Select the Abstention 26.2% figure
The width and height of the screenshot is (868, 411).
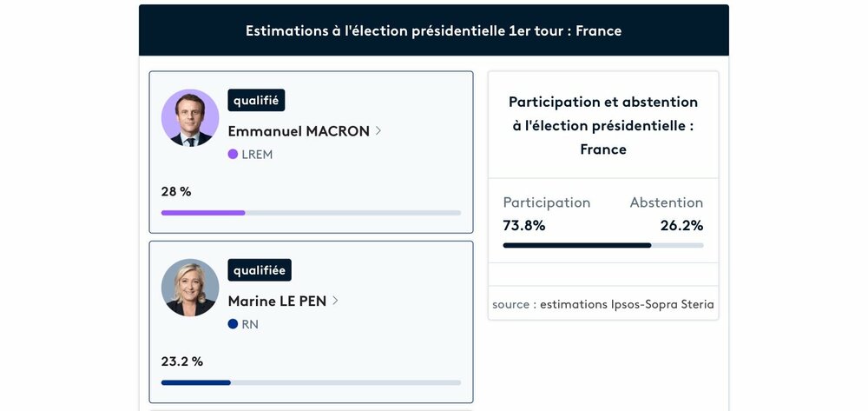(x=681, y=226)
